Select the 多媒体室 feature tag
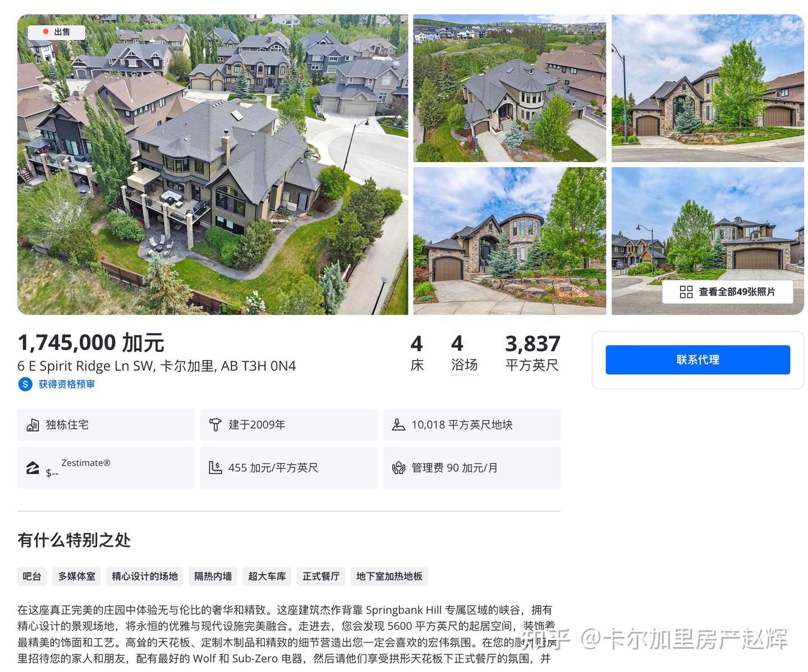 coord(77,576)
